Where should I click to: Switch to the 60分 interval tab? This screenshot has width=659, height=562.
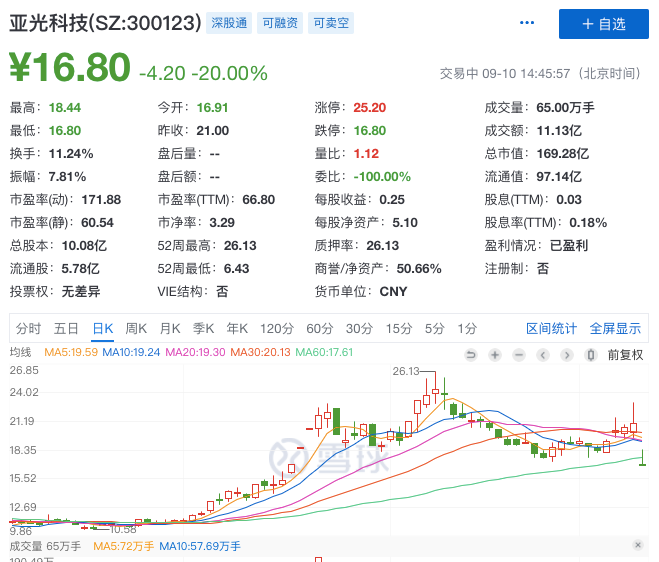319,328
